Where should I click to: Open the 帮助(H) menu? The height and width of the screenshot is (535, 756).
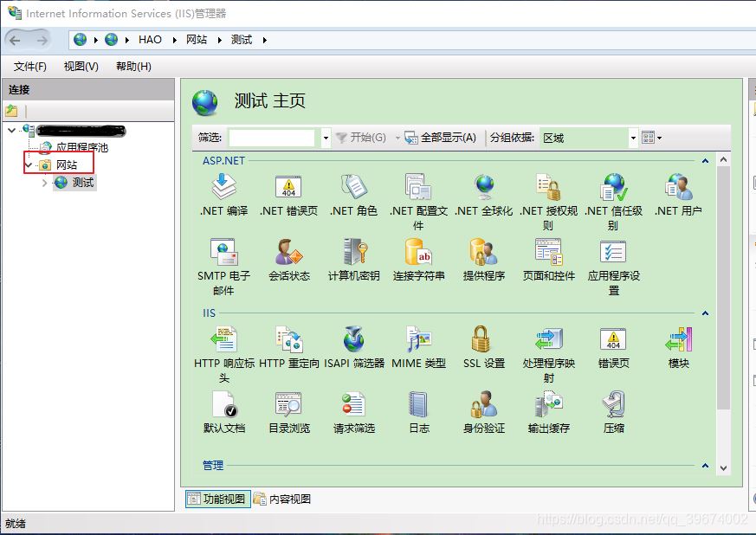tap(133, 67)
